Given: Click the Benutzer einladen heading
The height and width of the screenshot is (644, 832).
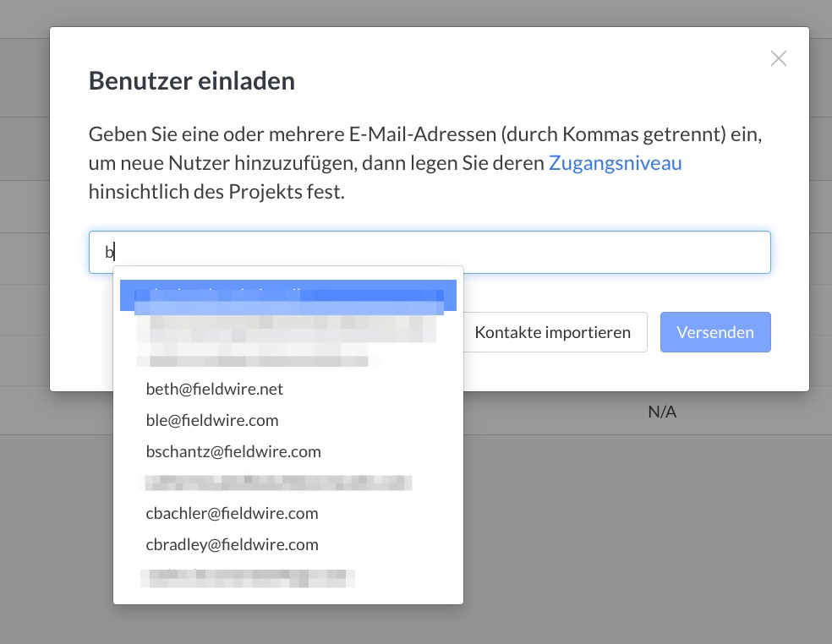Looking at the screenshot, I should point(192,81).
